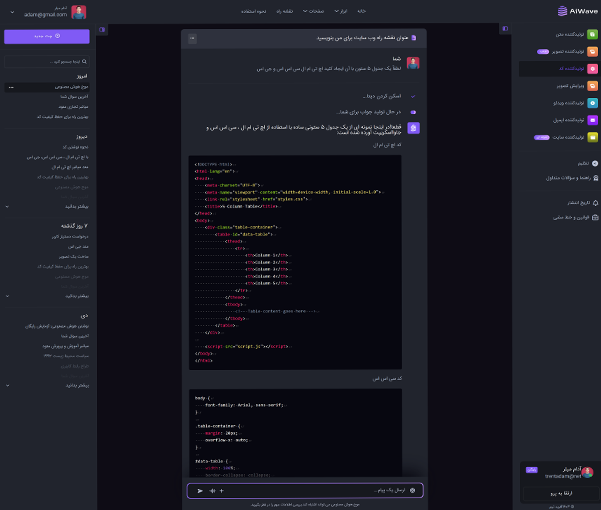Click the scanning data checkmark
The width and height of the screenshot is (601, 510).
413,96
